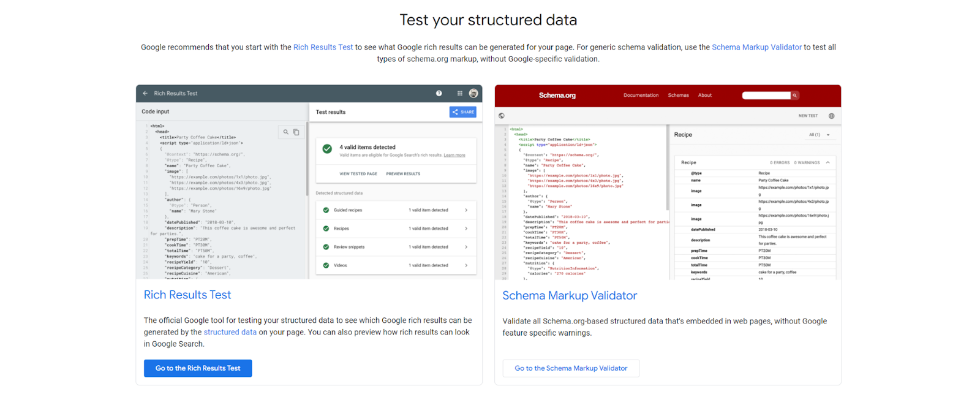Click inside the Schema.org search field
Image resolution: width=980 pixels, height=397 pixels.
click(766, 96)
